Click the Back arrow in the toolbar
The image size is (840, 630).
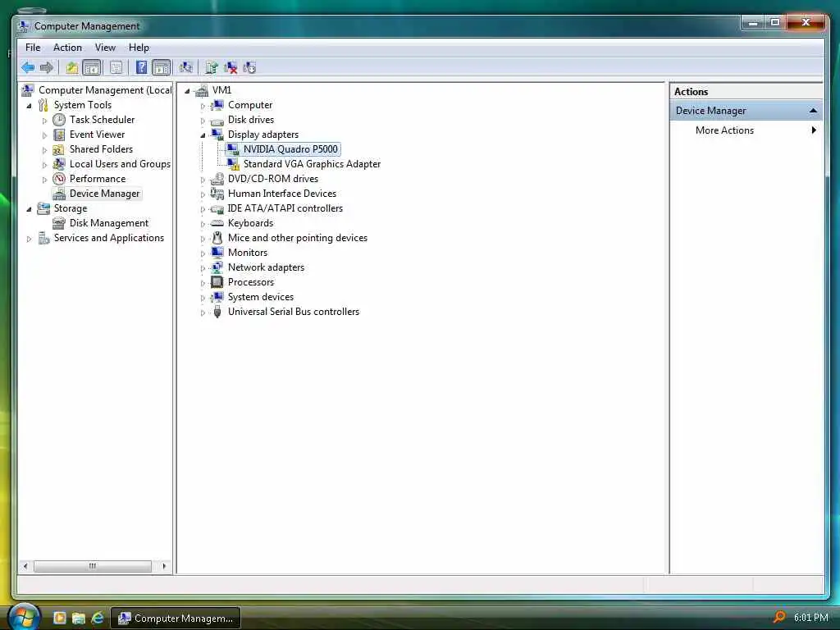(28, 67)
